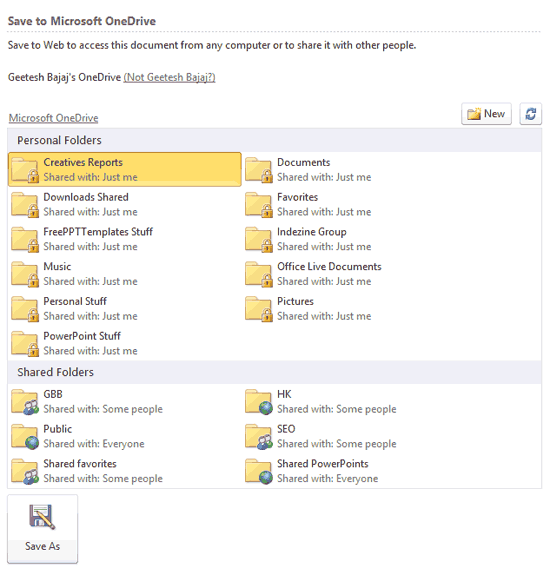
Task: Click the Pictures folder name
Action: click(295, 301)
